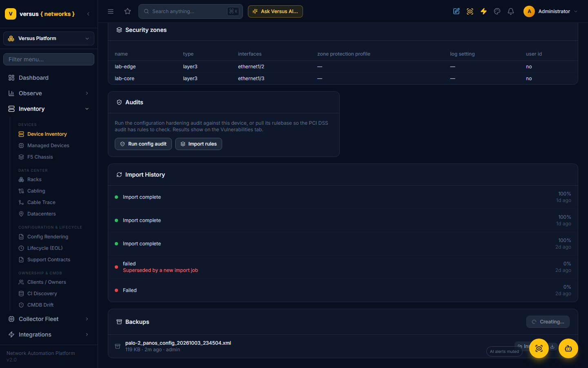Click the eye scan icon in top bar
The image size is (588, 368).
point(470,11)
